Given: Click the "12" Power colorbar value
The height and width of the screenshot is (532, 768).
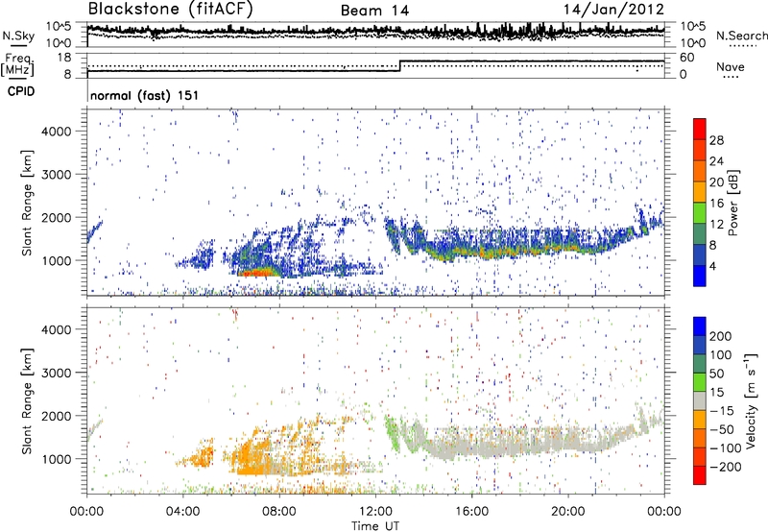Looking at the screenshot, I should [x=716, y=225].
